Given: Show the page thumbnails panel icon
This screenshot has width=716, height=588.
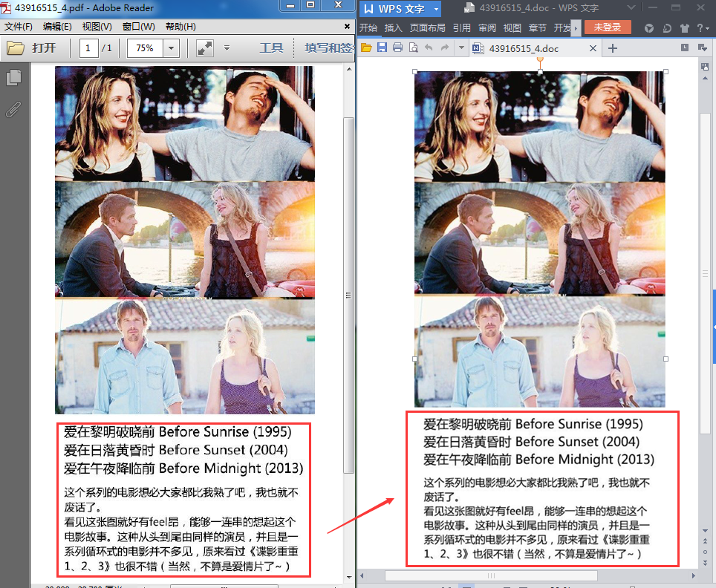Looking at the screenshot, I should coord(13,78).
